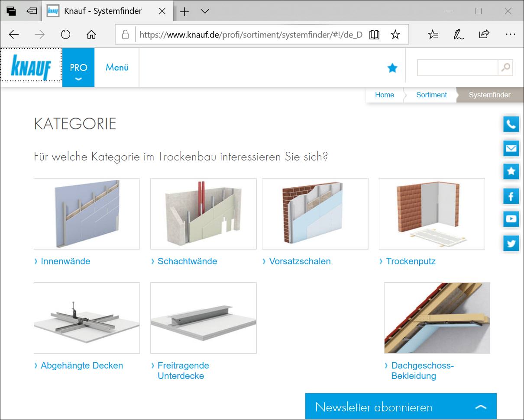Go to Sortiment breadcrumb

click(431, 95)
